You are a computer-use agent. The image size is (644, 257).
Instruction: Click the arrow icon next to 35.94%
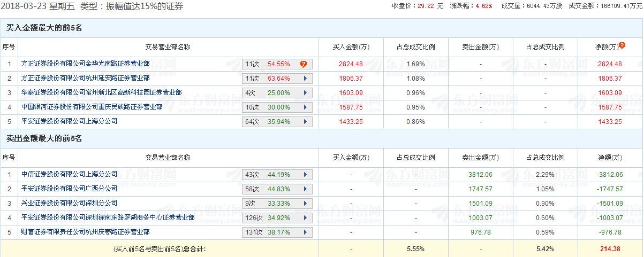[x=305, y=122]
